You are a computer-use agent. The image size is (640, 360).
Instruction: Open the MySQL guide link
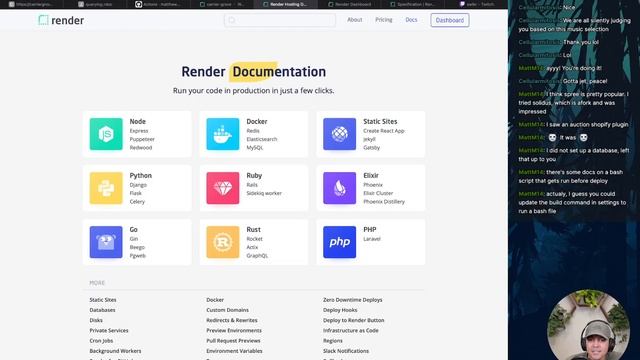(x=255, y=147)
